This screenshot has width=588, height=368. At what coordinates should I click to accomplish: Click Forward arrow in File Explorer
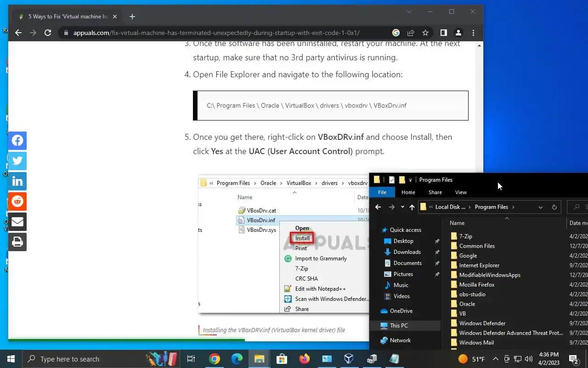[x=392, y=207]
